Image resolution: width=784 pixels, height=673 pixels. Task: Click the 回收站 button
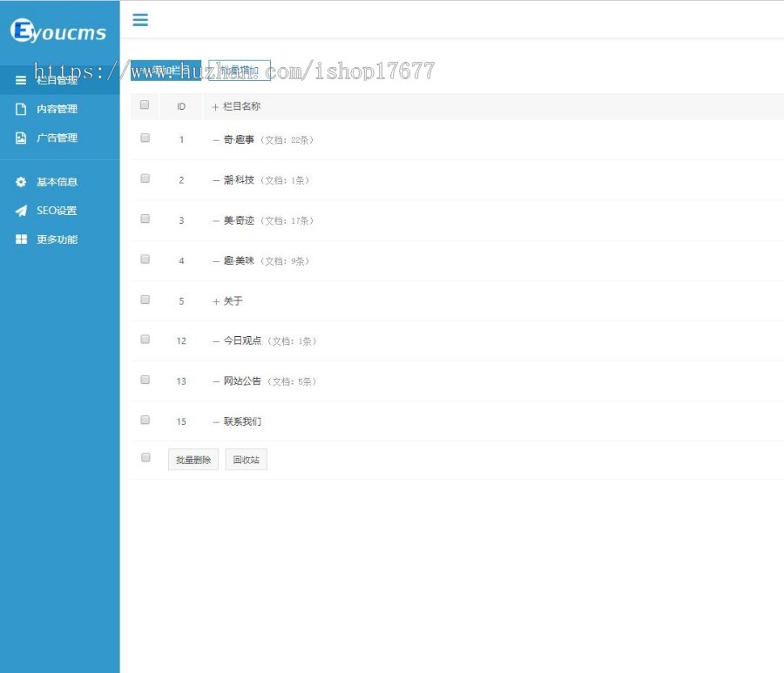(246, 460)
